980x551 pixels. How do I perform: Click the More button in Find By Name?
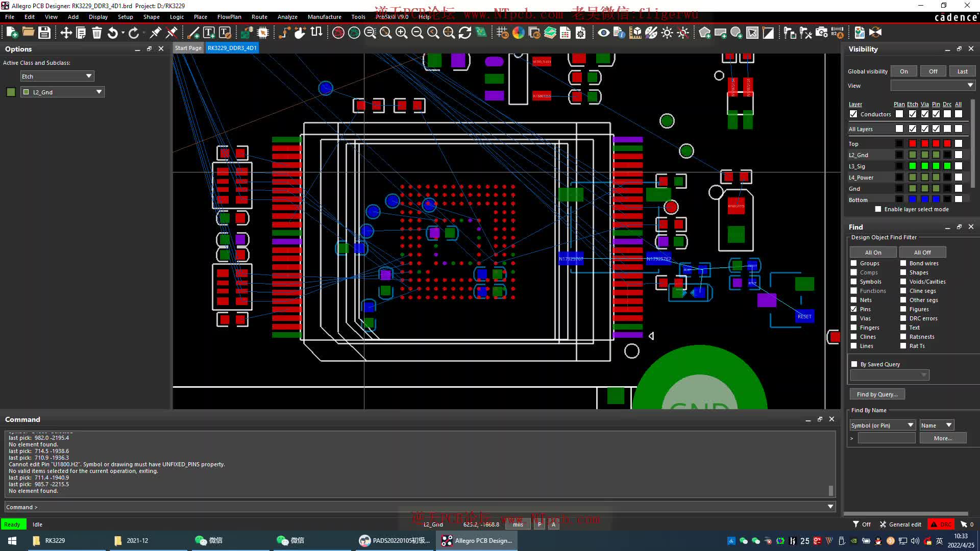coord(943,438)
